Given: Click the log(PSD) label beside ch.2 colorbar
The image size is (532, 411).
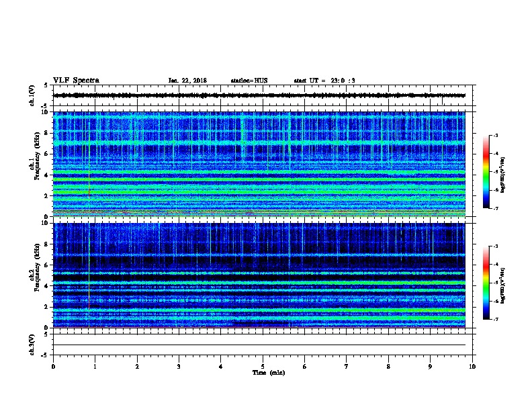Looking at the screenshot, I should [x=502, y=285].
